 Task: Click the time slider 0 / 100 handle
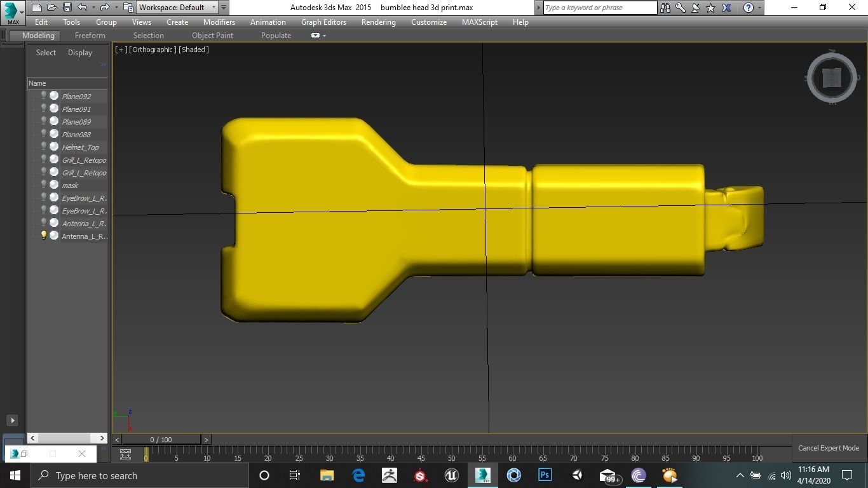[x=161, y=440]
